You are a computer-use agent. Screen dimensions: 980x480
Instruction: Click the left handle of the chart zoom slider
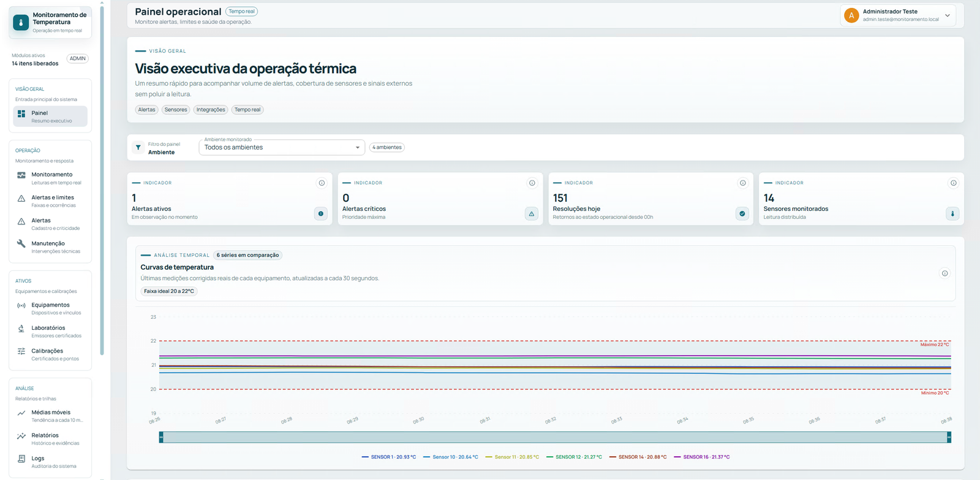pyautogui.click(x=161, y=437)
